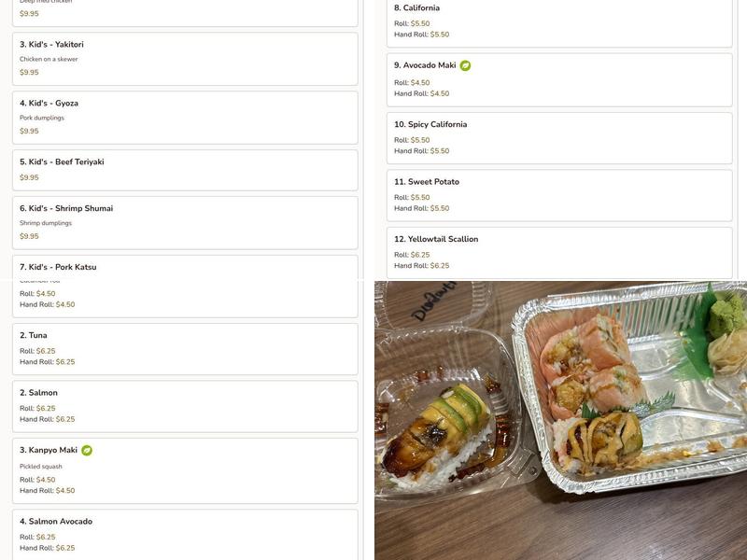Click the green leaf icon next to Kanpyo Maki

(x=87, y=451)
